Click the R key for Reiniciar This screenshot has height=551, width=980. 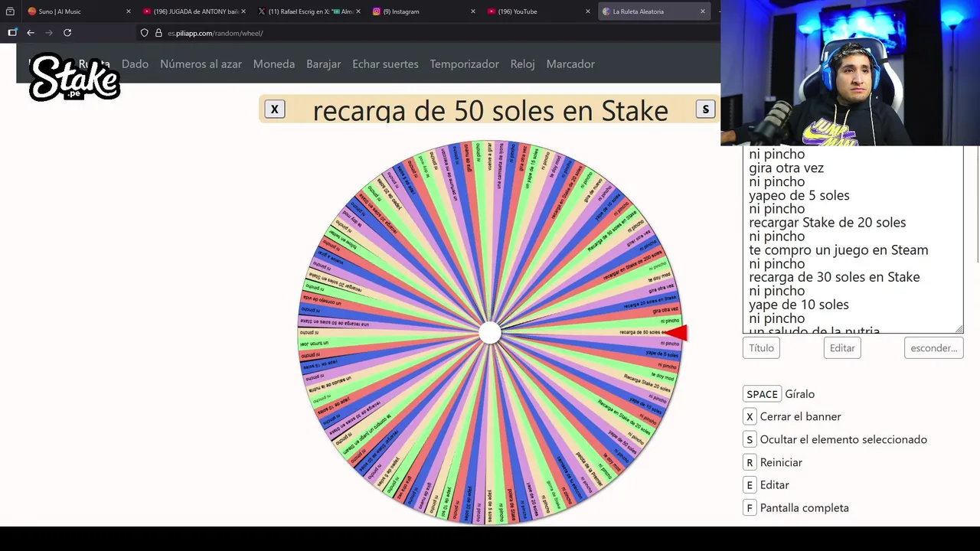tap(750, 463)
